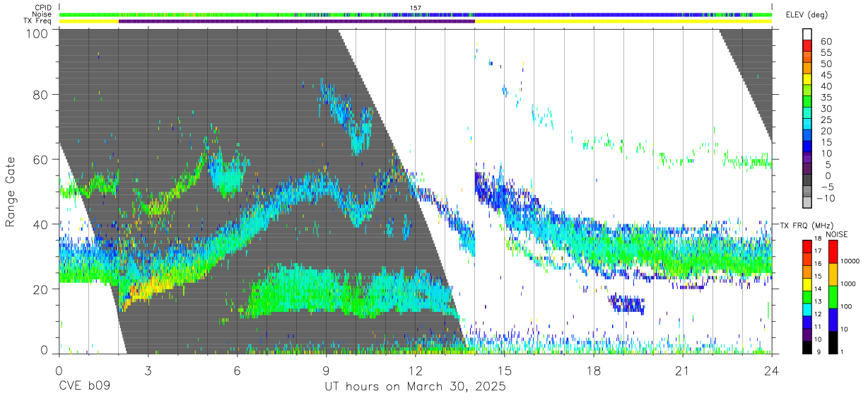The image size is (868, 401).
Task: Click the elevation colorbar label '55'
Action: (x=826, y=53)
